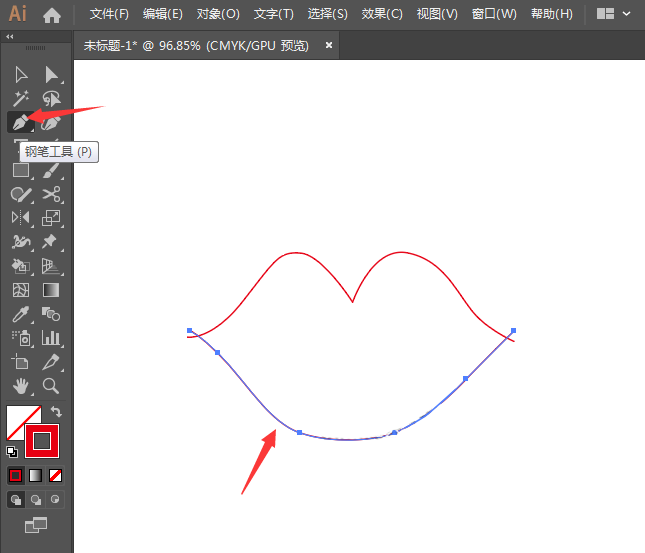Open the Change Screen Mode options
Screen dimensions: 645x553
coord(36,525)
